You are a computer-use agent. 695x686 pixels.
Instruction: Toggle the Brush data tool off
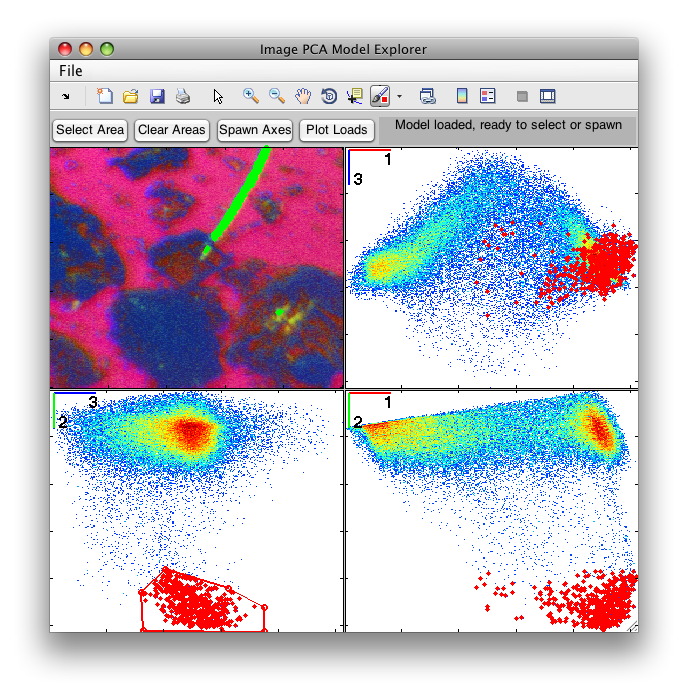[380, 97]
